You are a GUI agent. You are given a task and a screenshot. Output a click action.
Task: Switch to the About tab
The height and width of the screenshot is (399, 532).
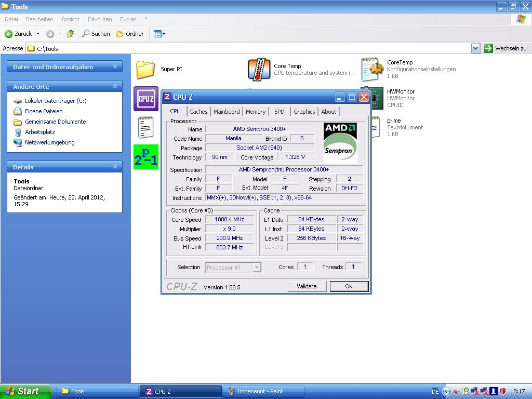point(329,112)
